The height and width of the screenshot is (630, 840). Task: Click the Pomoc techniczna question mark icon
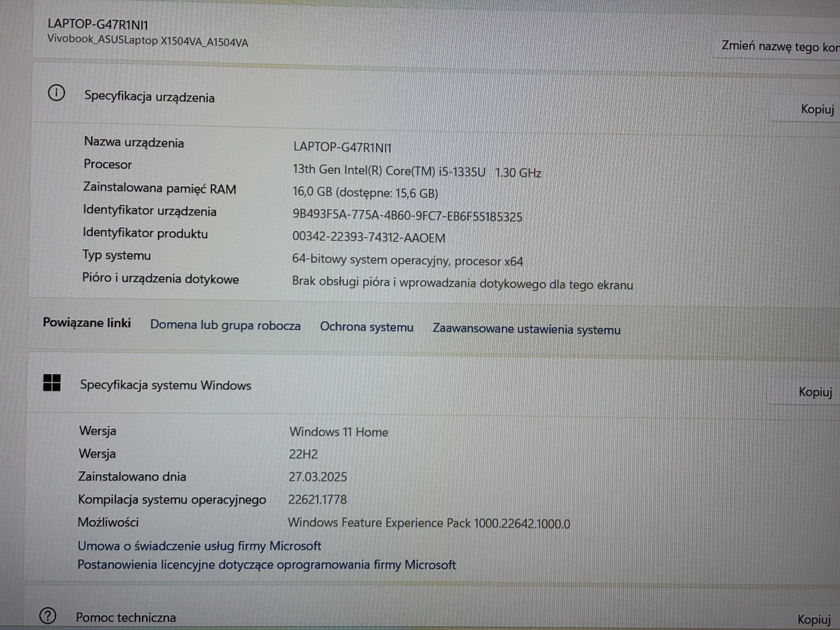48,616
